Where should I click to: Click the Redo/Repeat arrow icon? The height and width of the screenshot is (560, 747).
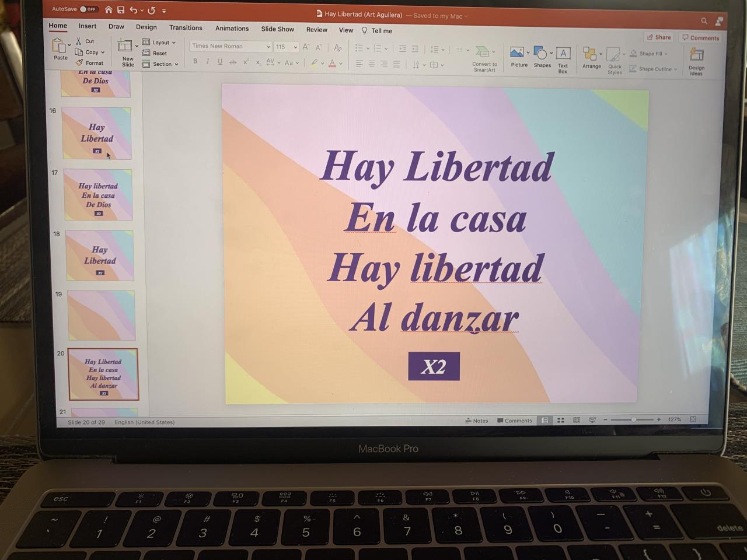click(x=152, y=10)
